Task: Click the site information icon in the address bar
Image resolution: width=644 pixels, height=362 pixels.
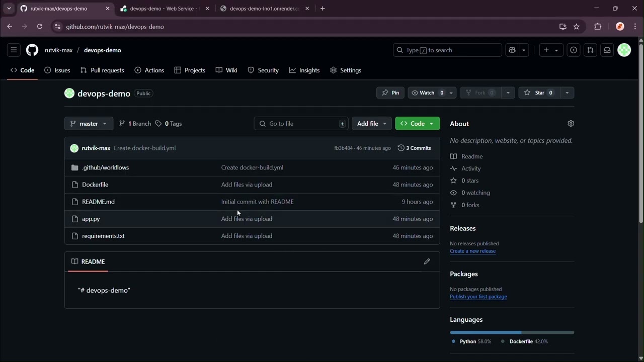Action: 57,27
